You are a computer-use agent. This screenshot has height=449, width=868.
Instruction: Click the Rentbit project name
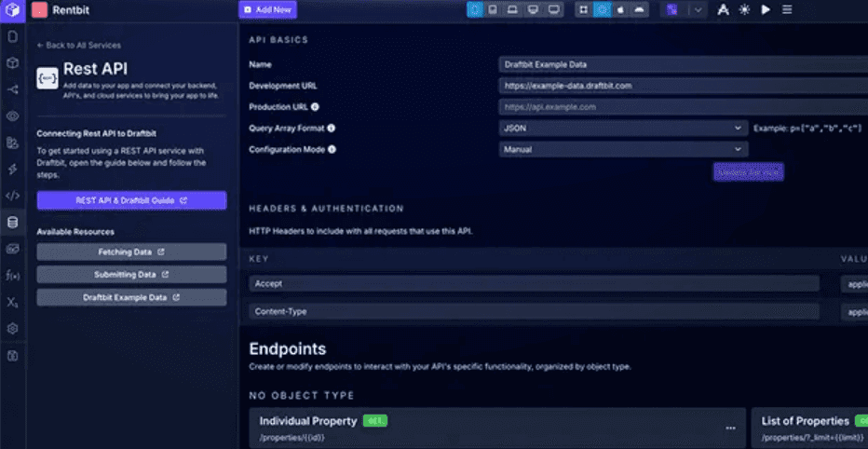(71, 10)
